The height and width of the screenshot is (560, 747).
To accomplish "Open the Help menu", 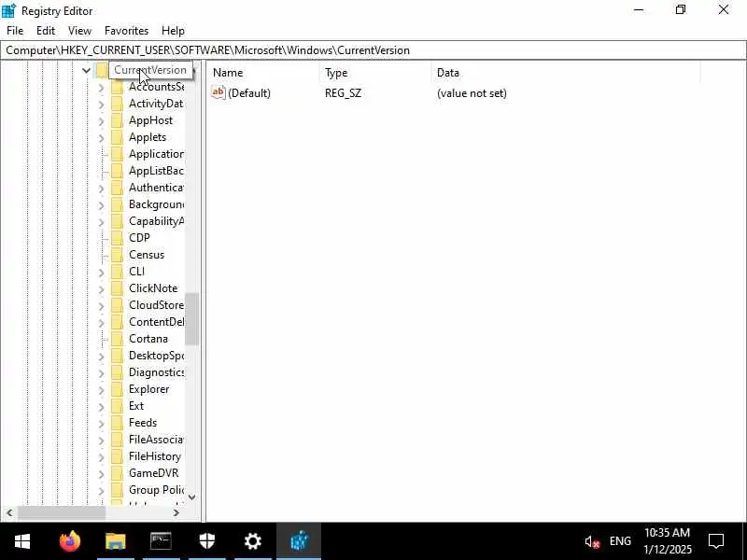I will click(173, 31).
